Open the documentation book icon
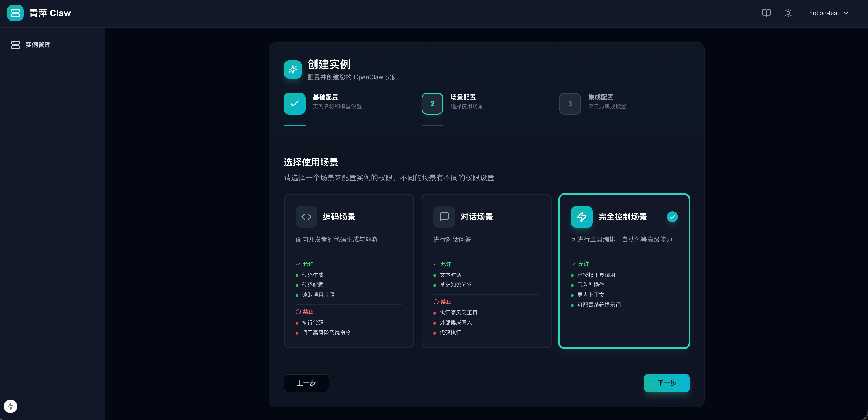The width and height of the screenshot is (868, 420). (x=766, y=13)
